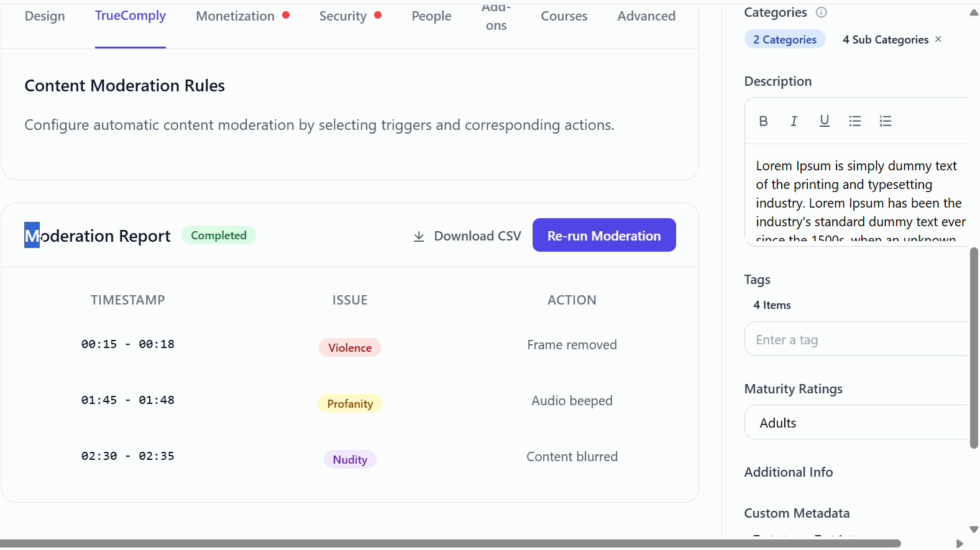Remove the 4 Sub Categories chip

coord(938,39)
